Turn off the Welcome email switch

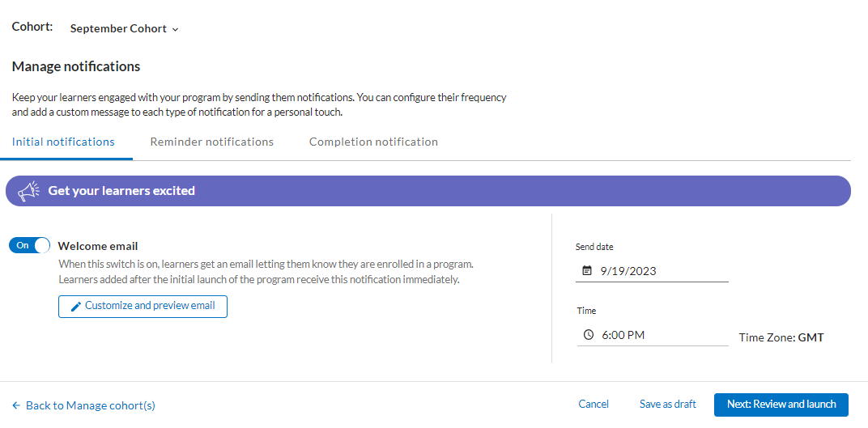tap(30, 245)
